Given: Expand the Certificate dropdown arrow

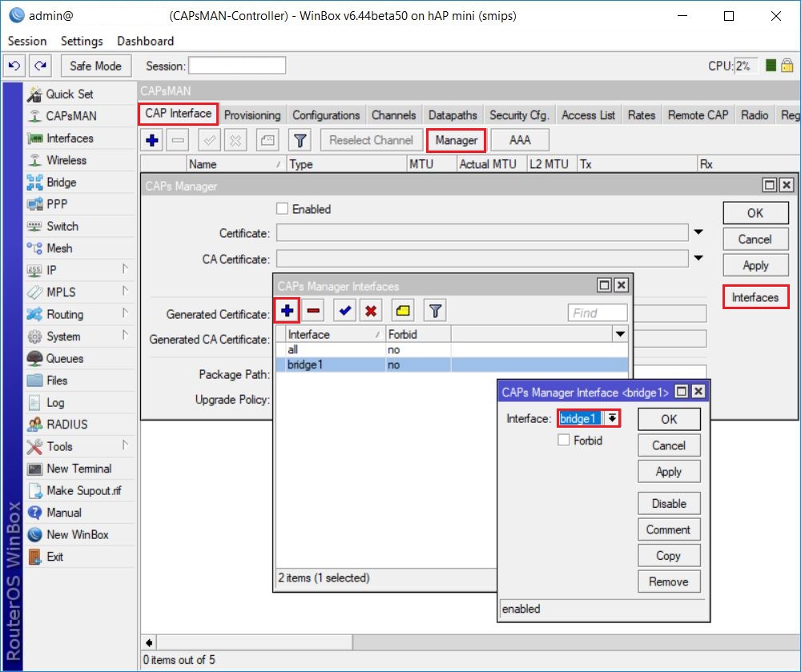Looking at the screenshot, I should coord(698,232).
